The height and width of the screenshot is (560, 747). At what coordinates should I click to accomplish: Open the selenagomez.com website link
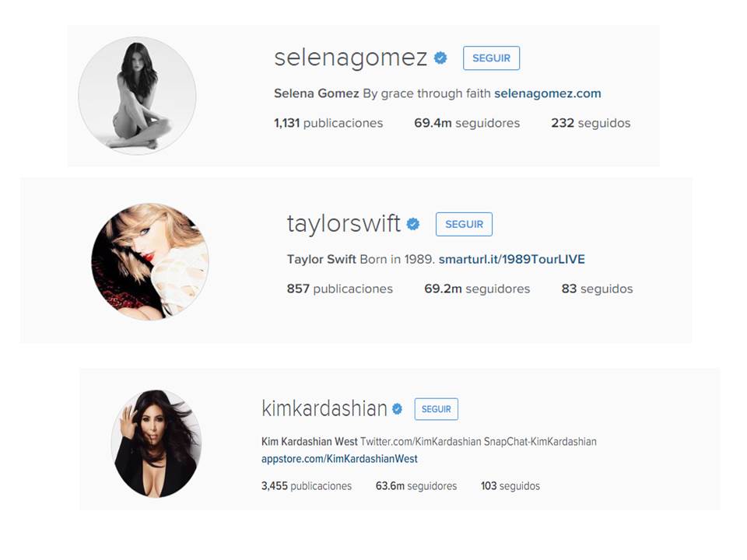click(x=547, y=93)
